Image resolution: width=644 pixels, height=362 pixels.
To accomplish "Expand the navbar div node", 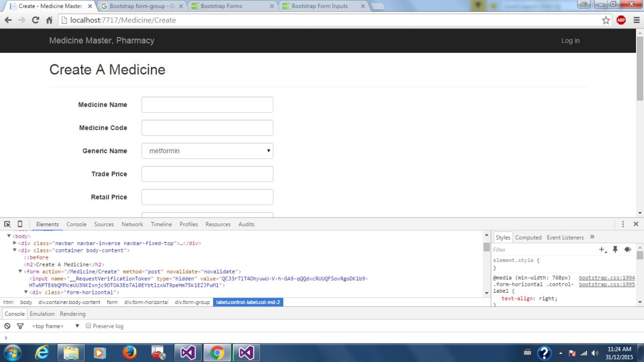I will [15, 243].
